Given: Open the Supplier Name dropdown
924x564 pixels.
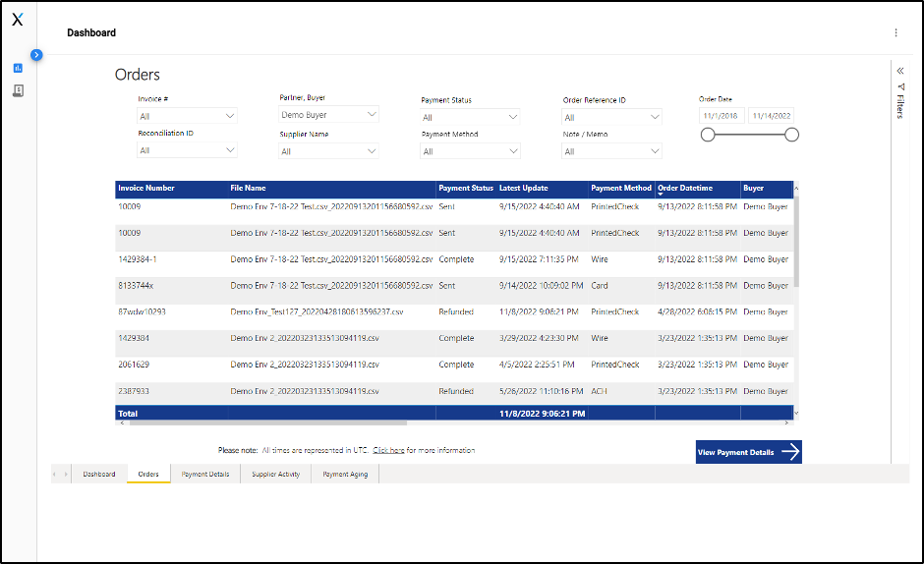Looking at the screenshot, I should [328, 151].
